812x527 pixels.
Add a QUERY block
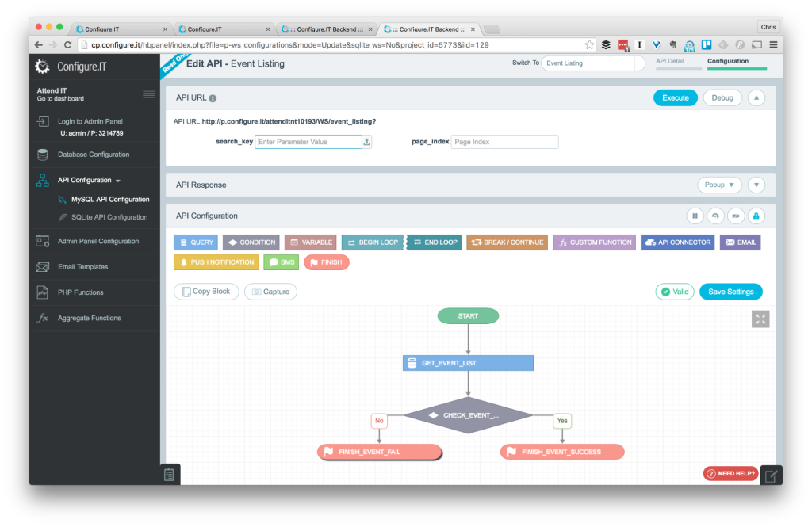[196, 242]
